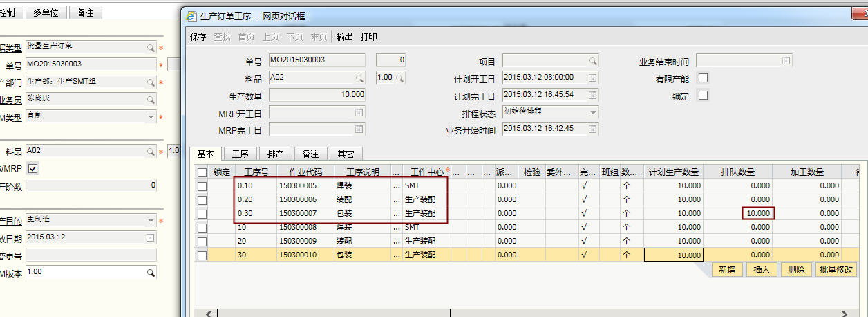Enable the 有限产能 checkbox
The width and height of the screenshot is (868, 317).
tap(704, 78)
